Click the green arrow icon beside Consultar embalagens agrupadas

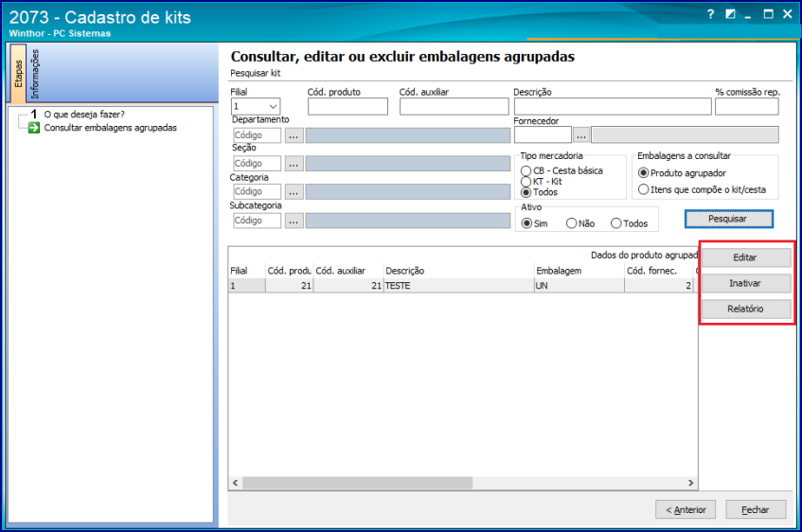coord(34,128)
